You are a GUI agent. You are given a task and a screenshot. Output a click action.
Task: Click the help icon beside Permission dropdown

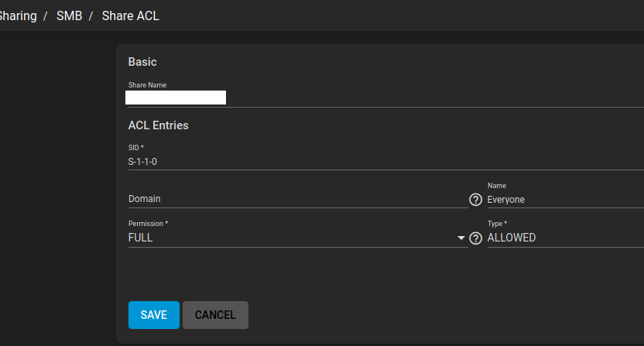[475, 238]
